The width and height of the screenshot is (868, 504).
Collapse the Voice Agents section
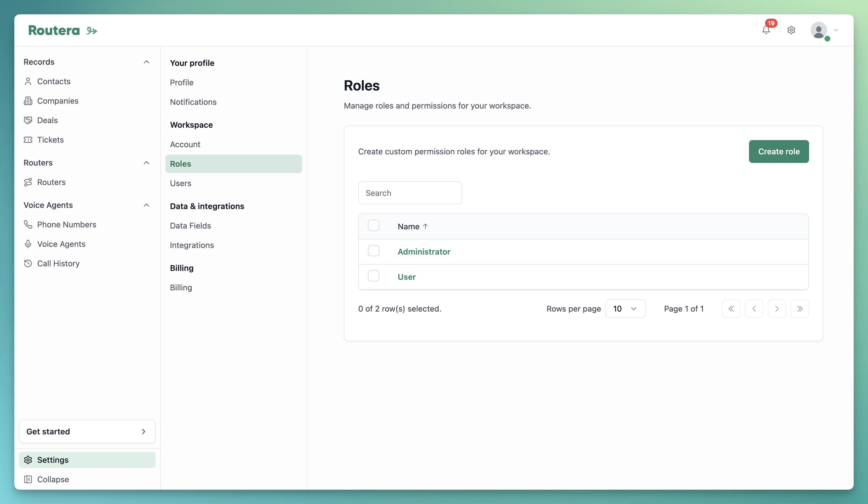pyautogui.click(x=146, y=205)
